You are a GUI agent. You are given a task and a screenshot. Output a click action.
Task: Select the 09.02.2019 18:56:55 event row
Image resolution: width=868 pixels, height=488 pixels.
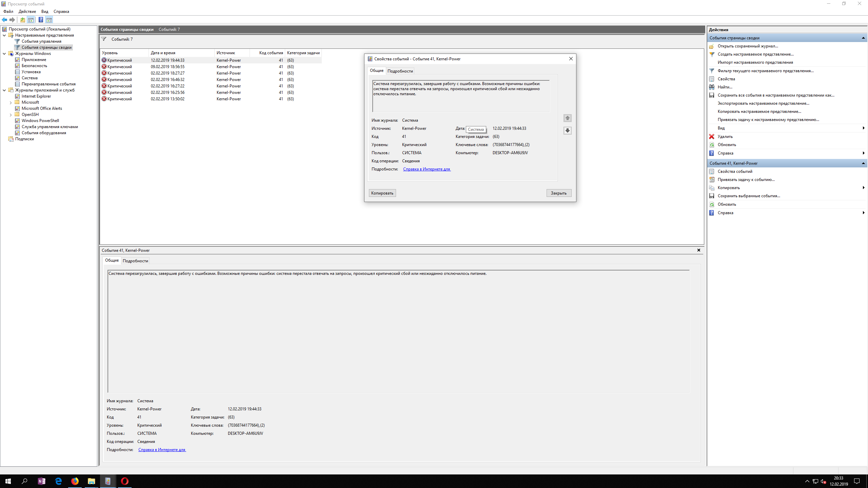(x=167, y=67)
